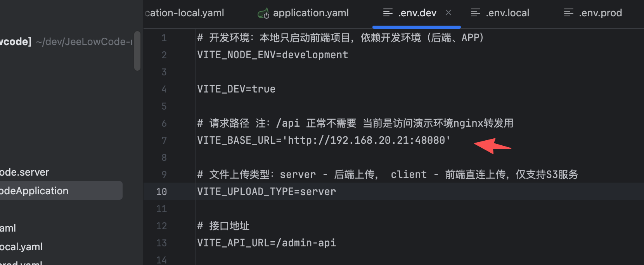Click line number 10 in the gutter
The height and width of the screenshot is (265, 644).
point(161,192)
